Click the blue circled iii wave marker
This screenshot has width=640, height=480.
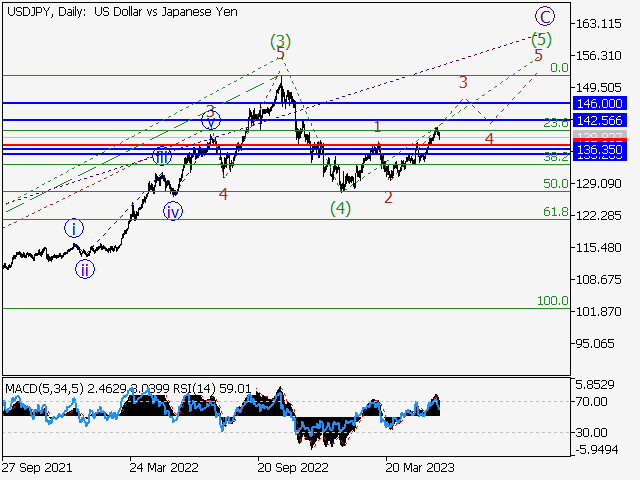point(162,156)
